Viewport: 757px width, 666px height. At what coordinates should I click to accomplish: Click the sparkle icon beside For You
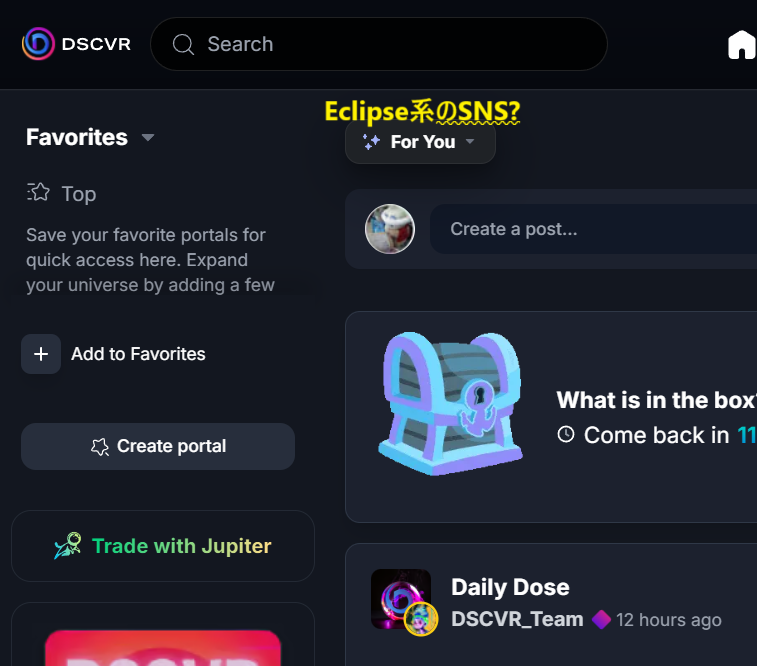[x=371, y=142]
